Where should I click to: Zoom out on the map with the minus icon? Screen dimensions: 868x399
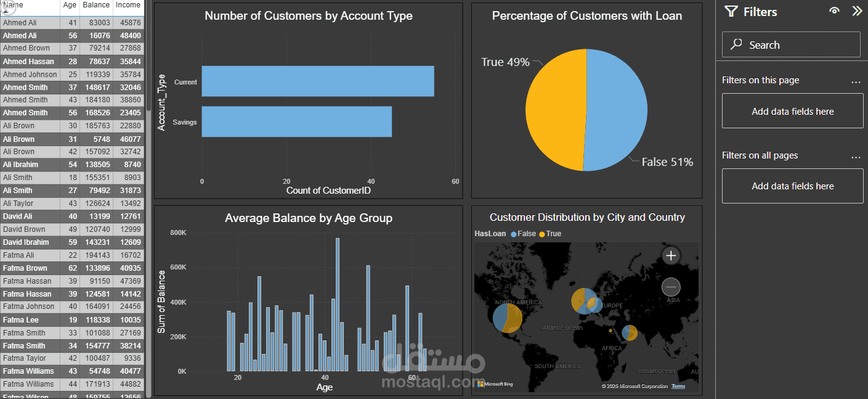pyautogui.click(x=671, y=287)
